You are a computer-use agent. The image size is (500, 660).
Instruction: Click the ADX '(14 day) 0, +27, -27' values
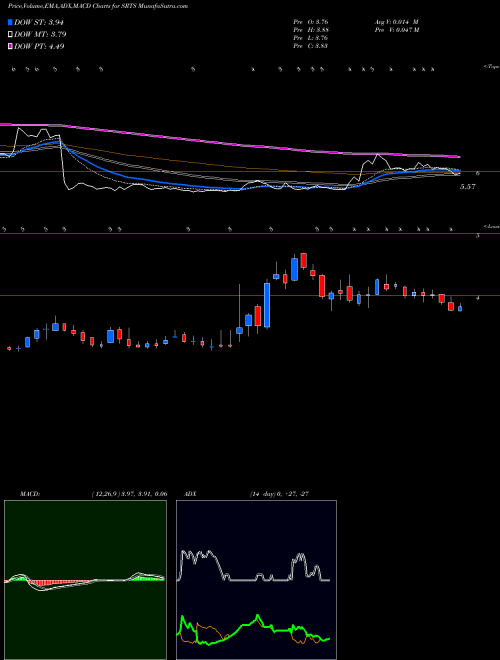279,494
